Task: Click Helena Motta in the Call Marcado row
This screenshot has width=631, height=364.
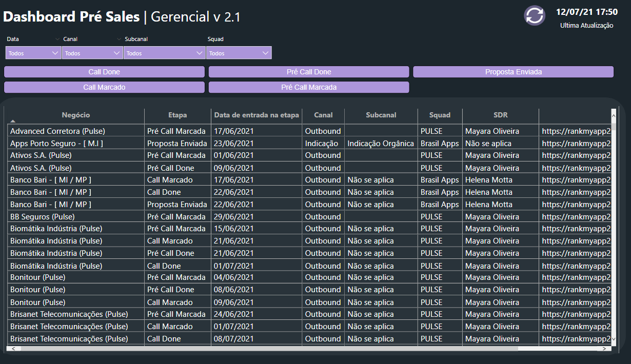Action: point(489,180)
